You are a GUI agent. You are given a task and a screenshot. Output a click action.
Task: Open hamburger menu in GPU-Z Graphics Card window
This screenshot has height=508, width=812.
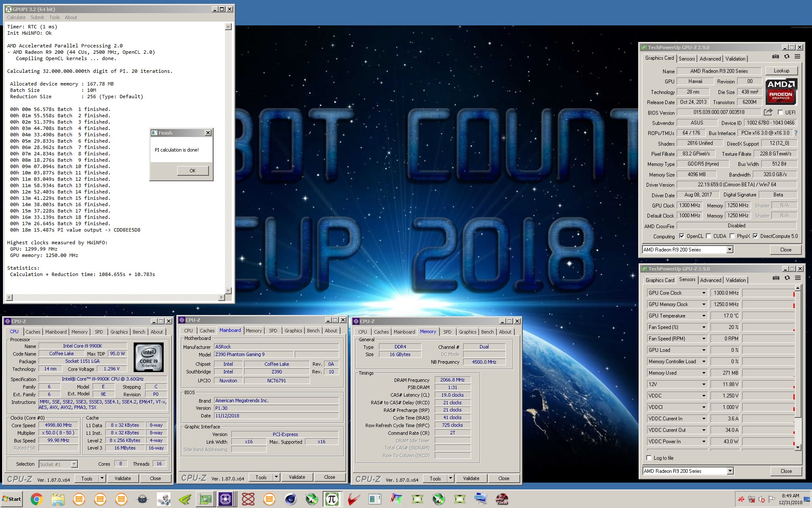pos(797,57)
